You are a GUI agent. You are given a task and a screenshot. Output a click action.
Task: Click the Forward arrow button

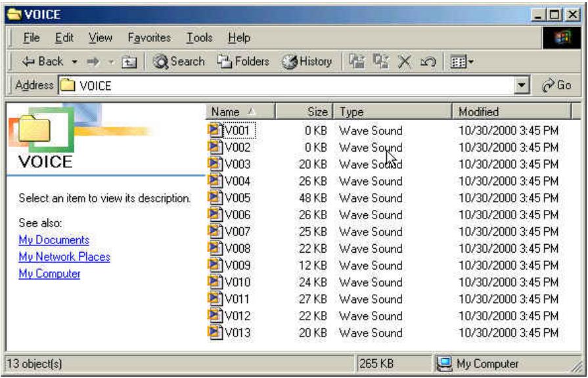coord(93,62)
